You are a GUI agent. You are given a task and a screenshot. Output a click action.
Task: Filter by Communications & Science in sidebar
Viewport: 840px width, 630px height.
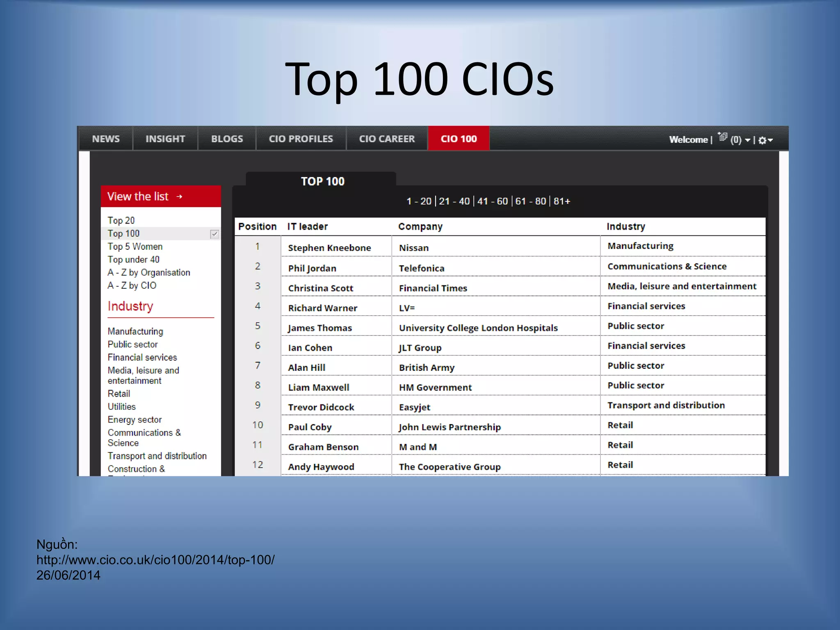[144, 438]
